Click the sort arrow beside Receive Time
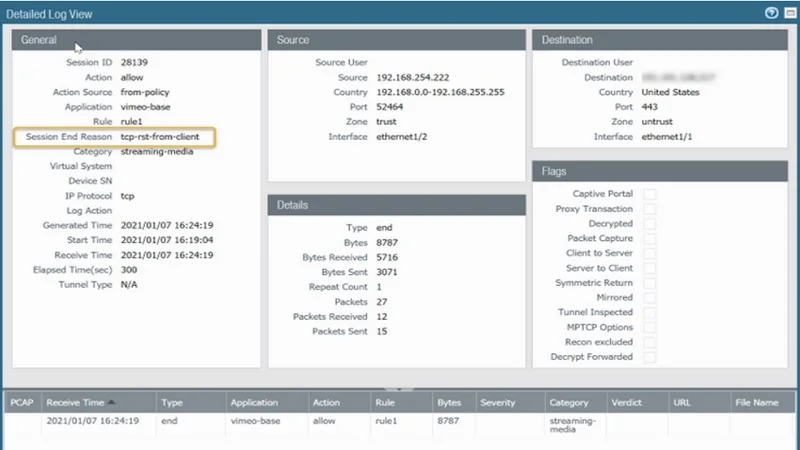The height and width of the screenshot is (450, 800). click(x=112, y=402)
